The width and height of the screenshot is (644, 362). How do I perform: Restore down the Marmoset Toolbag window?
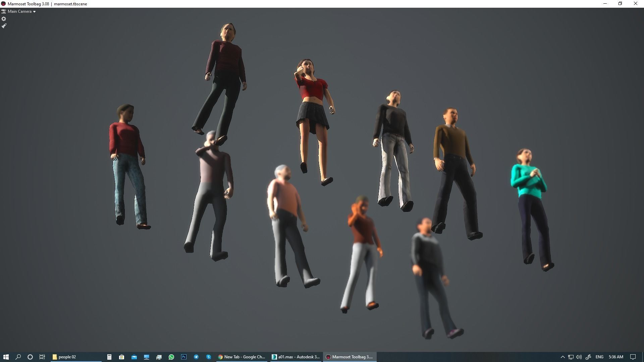[620, 4]
